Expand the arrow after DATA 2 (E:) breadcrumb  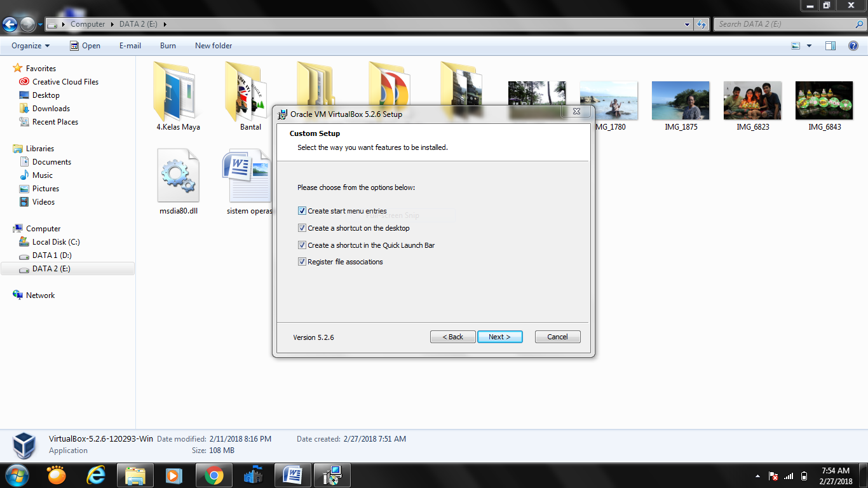(x=165, y=24)
